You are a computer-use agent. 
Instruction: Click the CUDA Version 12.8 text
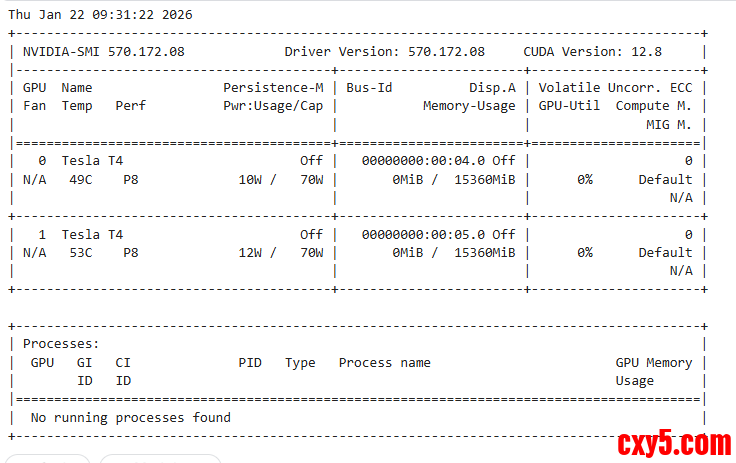tap(592, 51)
